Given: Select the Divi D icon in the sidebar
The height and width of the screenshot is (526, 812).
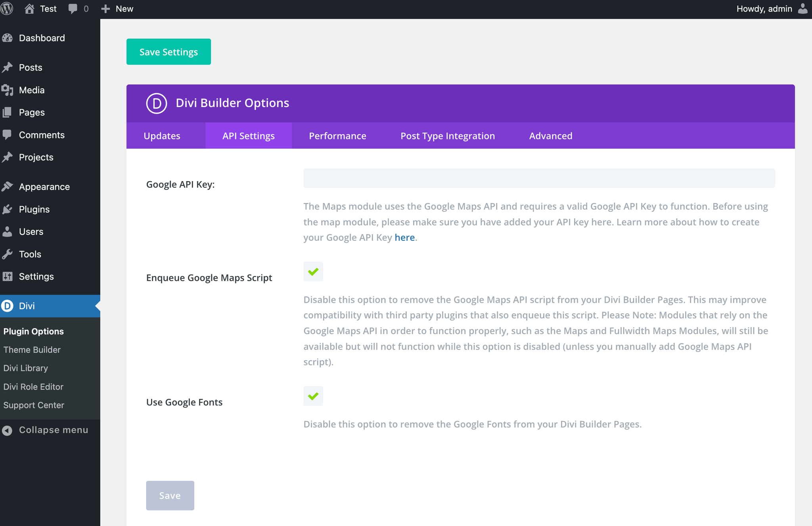Looking at the screenshot, I should tap(8, 306).
